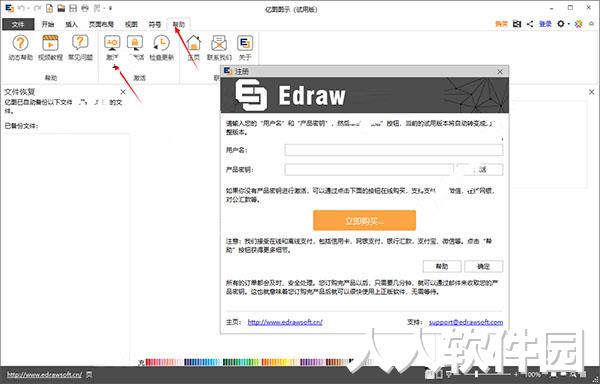The height and width of the screenshot is (384, 600).
Task: Collapse the ribbon with the up arrow
Action: click(x=592, y=24)
